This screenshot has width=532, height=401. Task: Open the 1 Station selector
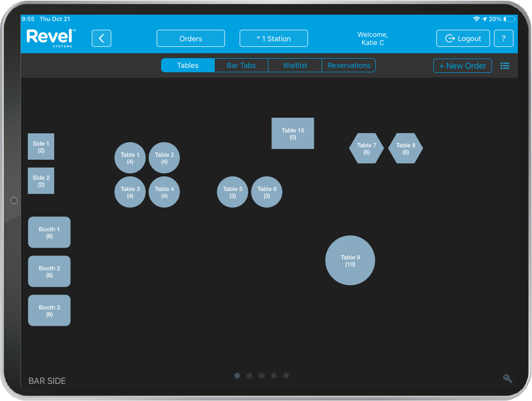coord(273,39)
